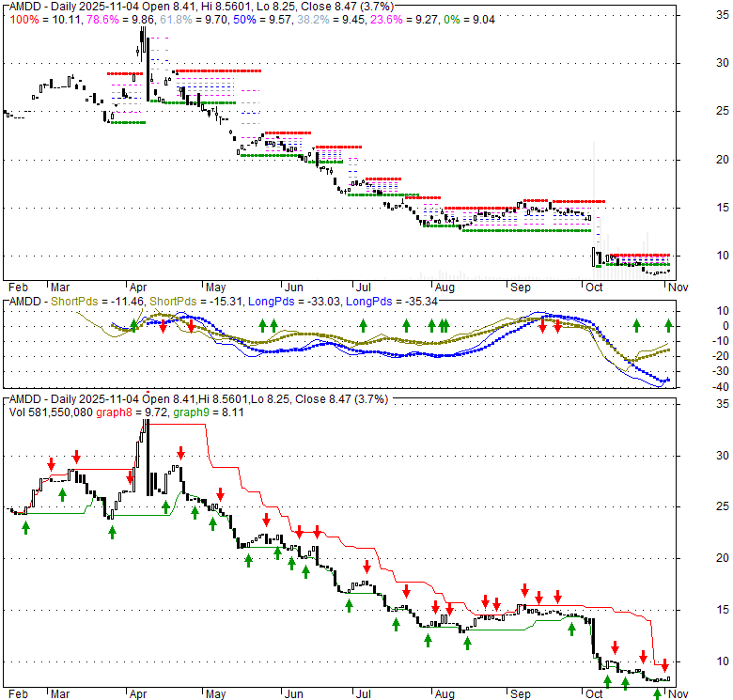Select the red 'graph8' legend label
Image resolution: width=733 pixels, height=700 pixels.
(x=114, y=412)
